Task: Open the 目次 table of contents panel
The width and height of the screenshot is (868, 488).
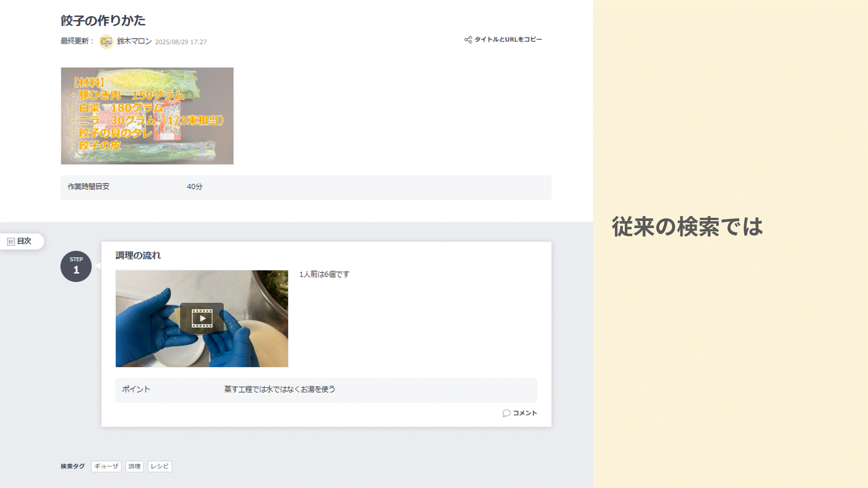Action: click(x=21, y=241)
